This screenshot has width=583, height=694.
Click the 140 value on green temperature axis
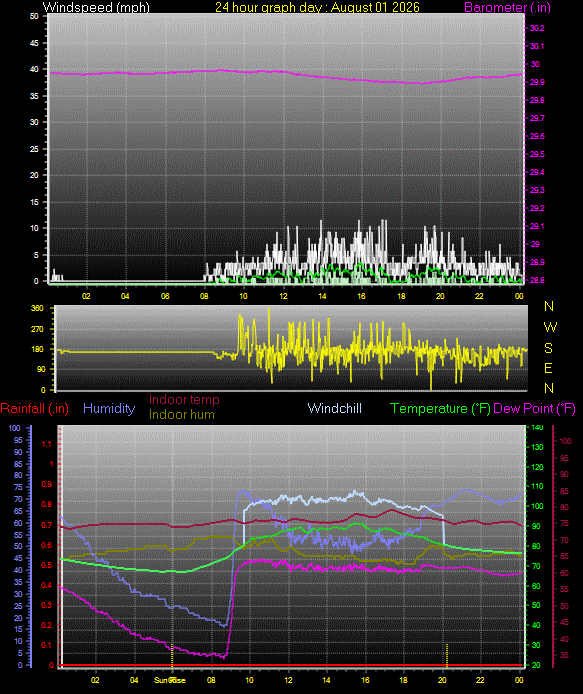[537, 428]
